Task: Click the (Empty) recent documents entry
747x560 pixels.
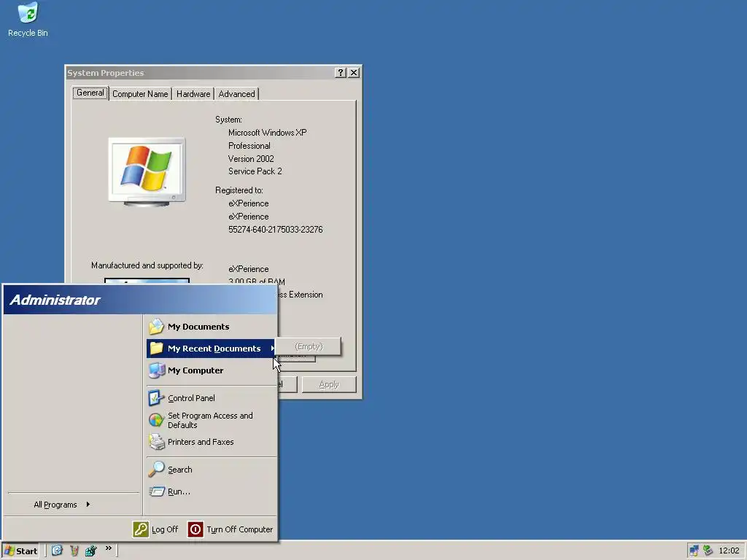Action: pos(309,346)
